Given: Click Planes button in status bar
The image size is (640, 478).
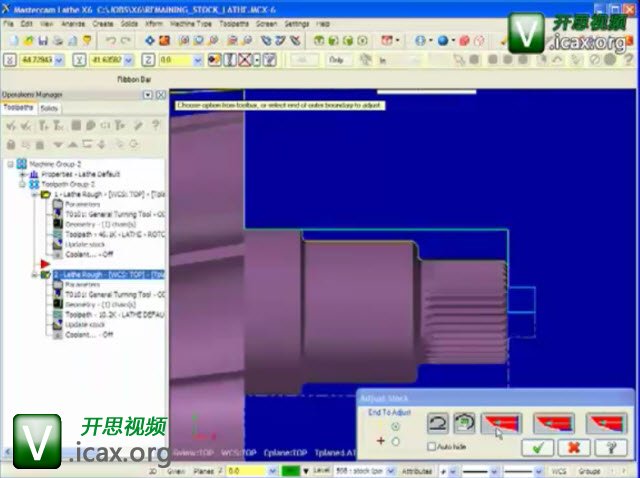Looking at the screenshot, I should (x=204, y=471).
